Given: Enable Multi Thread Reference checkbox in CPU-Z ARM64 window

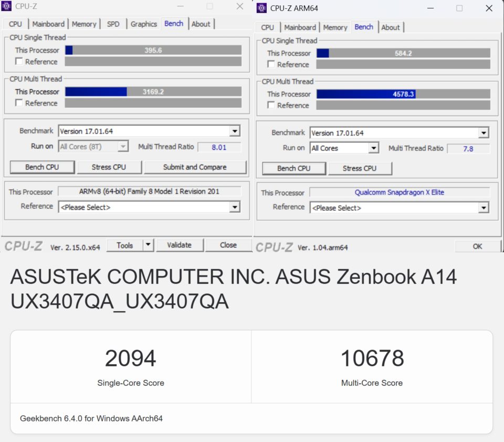Looking at the screenshot, I should (271, 105).
